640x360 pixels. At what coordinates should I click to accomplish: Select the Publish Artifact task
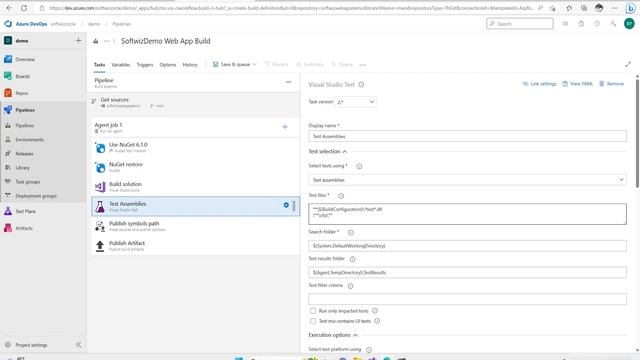click(196, 246)
